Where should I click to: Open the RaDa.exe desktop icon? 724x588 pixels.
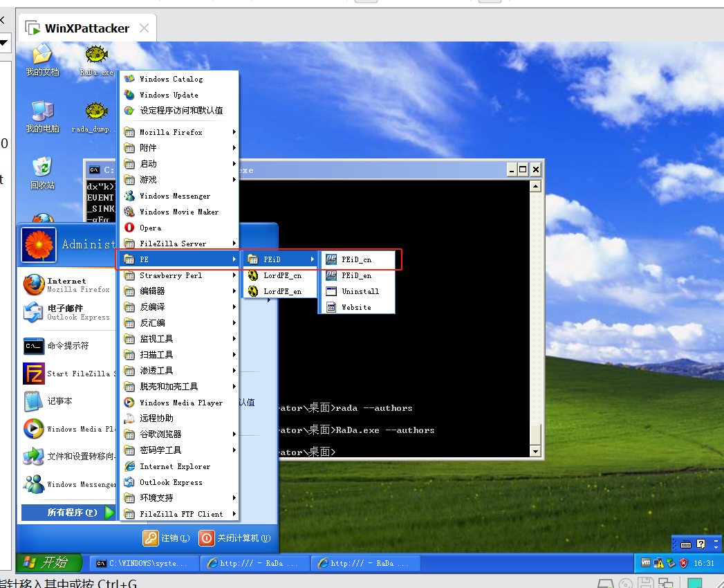point(97,60)
